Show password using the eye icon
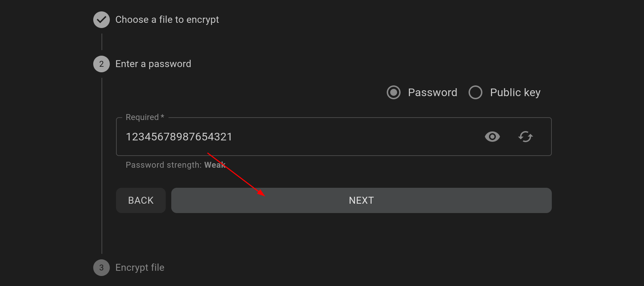 [492, 137]
